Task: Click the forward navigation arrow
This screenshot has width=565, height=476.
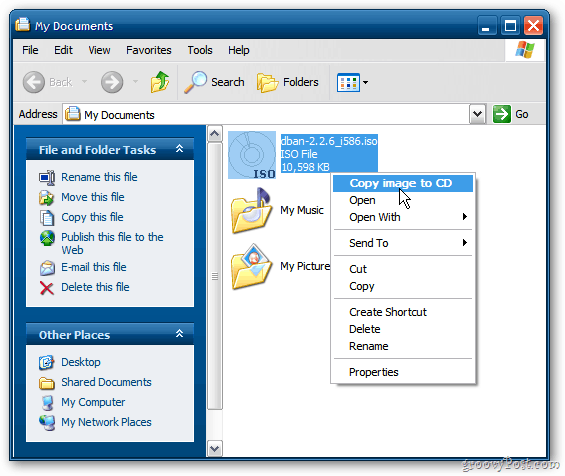Action: [112, 82]
